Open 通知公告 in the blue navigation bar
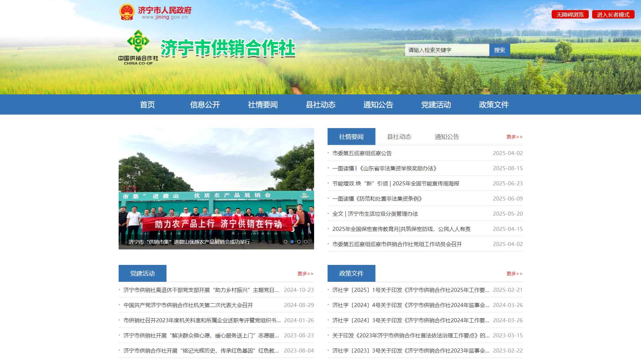641x364 pixels. click(378, 105)
